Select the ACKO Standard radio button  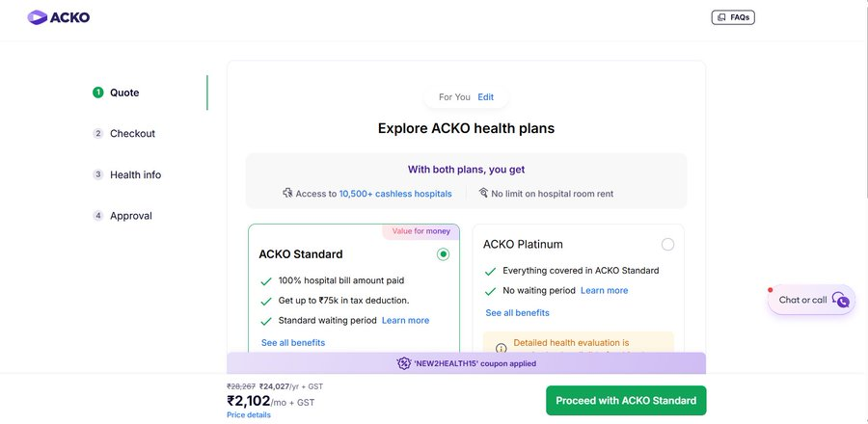443,254
